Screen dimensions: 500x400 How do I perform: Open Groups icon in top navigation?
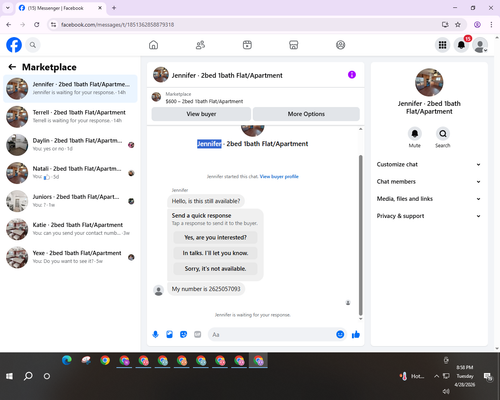pyautogui.click(x=340, y=45)
